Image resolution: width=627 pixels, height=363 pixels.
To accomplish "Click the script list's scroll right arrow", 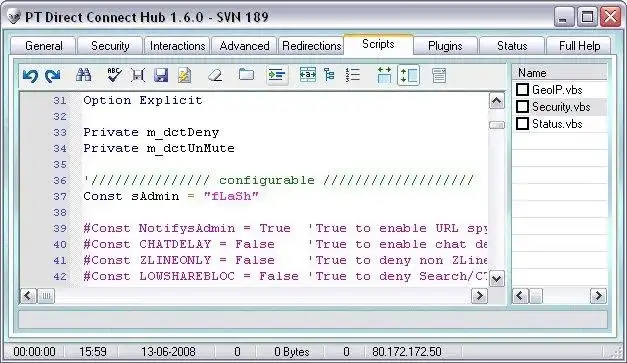I will pyautogui.click(x=598, y=296).
